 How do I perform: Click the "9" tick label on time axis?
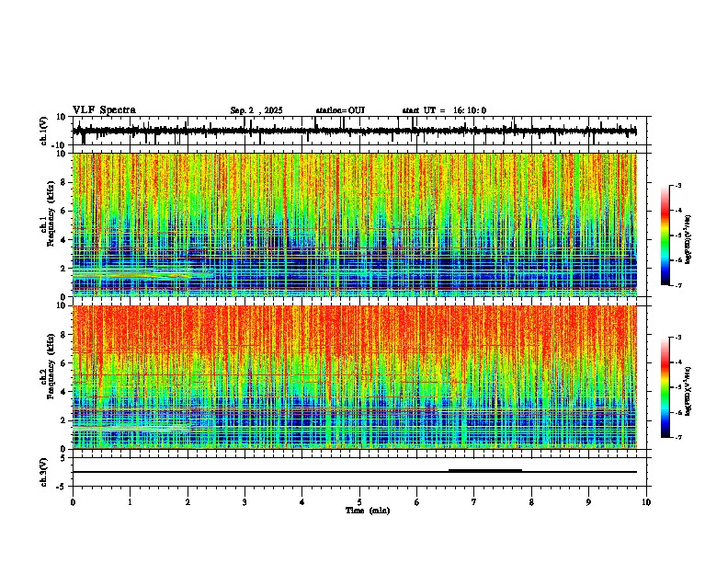tap(588, 502)
